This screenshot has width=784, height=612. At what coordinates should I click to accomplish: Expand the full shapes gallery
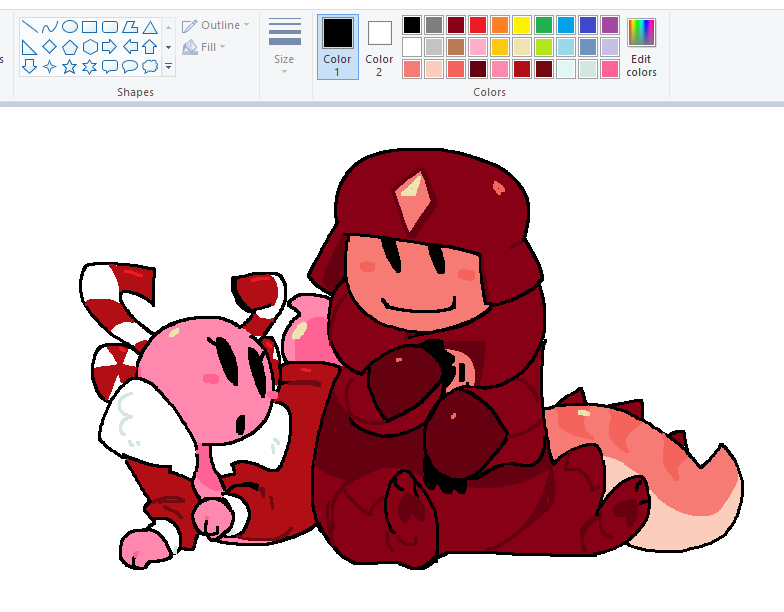pyautogui.click(x=168, y=66)
